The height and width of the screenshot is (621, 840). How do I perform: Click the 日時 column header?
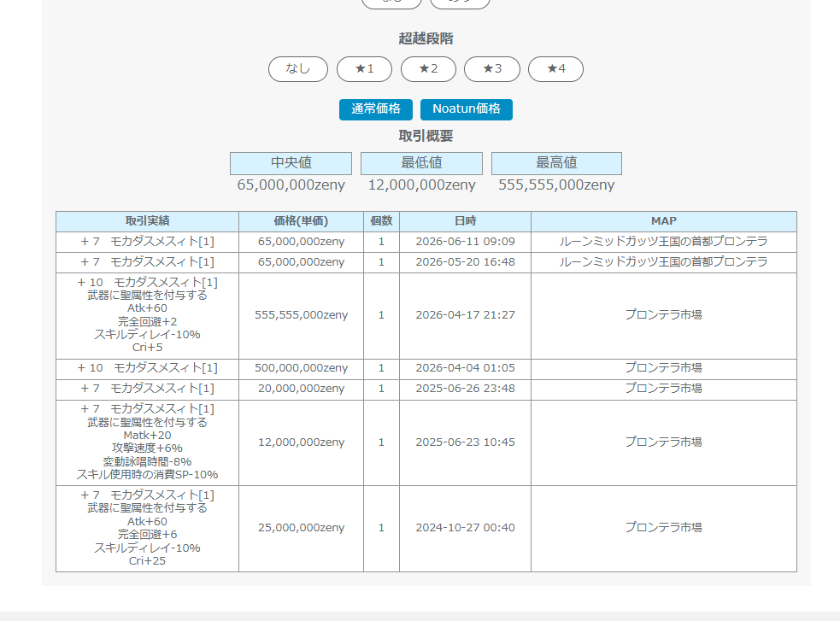(465, 221)
